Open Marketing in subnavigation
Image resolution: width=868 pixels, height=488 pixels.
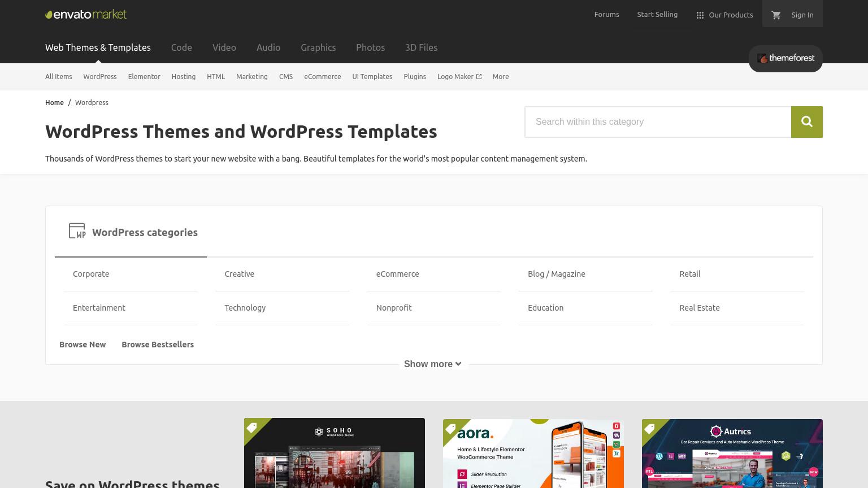pyautogui.click(x=252, y=77)
